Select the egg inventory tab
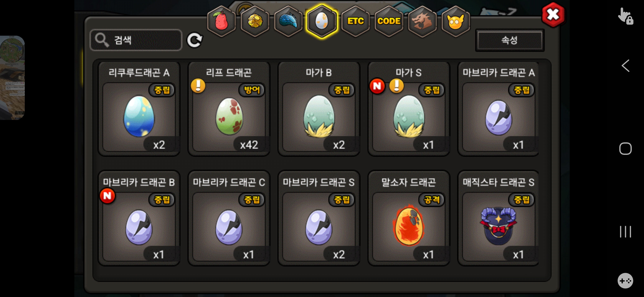The image size is (644, 297). coord(322,21)
